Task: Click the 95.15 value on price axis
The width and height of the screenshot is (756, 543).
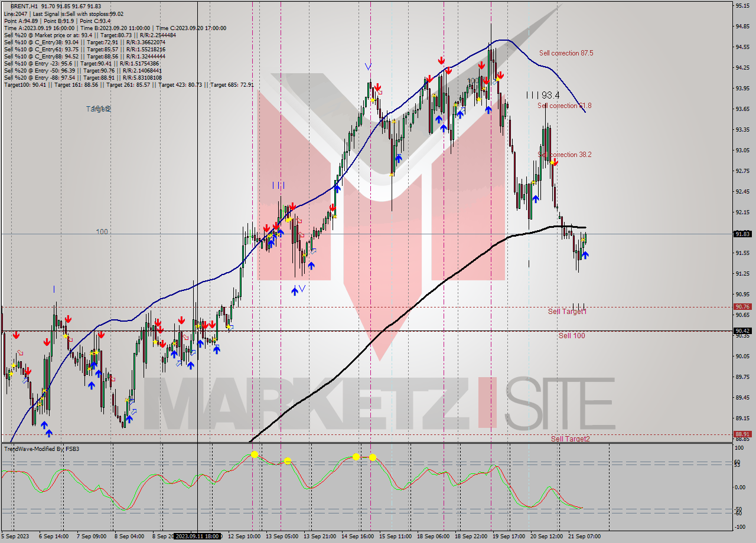Action: 742,5
